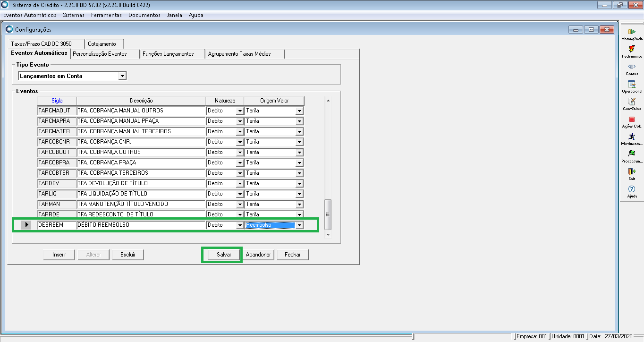Click the TARCMATER Sigla cell
This screenshot has width=644, height=342.
tap(57, 132)
